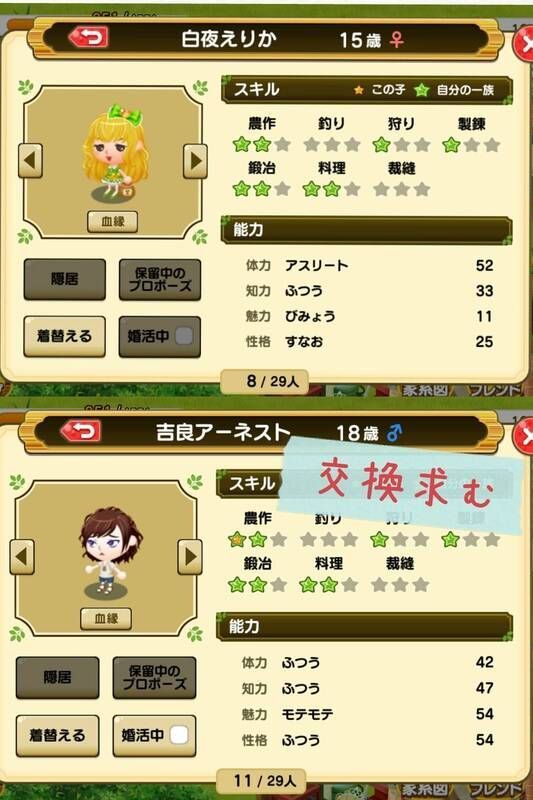Toggle 婚活中 checkbox for 吉良アーネスト
The image size is (533, 800).
pyautogui.click(x=179, y=735)
